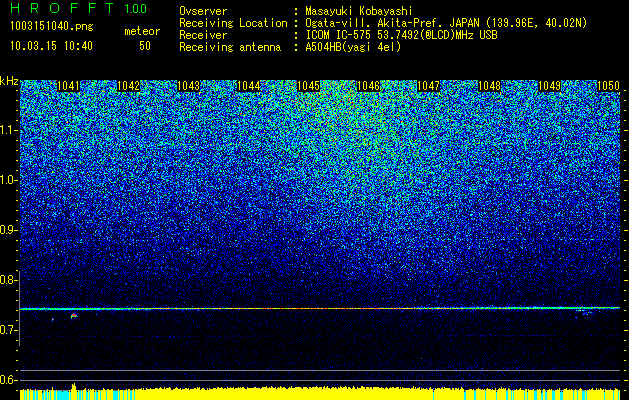Click the 1.0 kHz axis label
This screenshot has height=400, width=629.
(x=6, y=181)
